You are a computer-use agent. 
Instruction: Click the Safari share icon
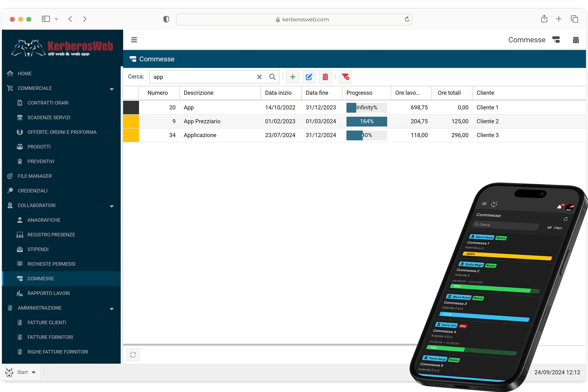point(544,19)
